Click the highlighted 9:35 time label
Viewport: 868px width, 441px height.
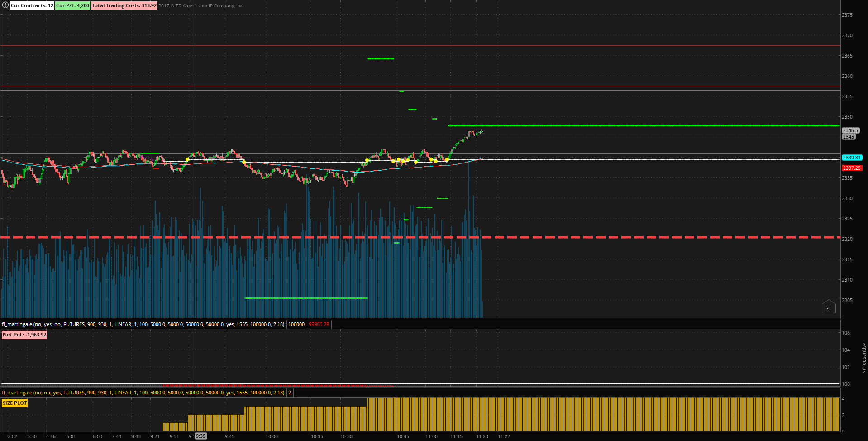(200, 436)
